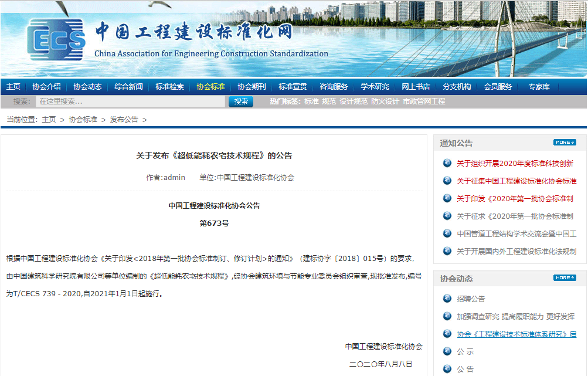This screenshot has width=588, height=376.
Task: Open notice 关于征求《2020年第一批协会标准制
Action: point(515,216)
